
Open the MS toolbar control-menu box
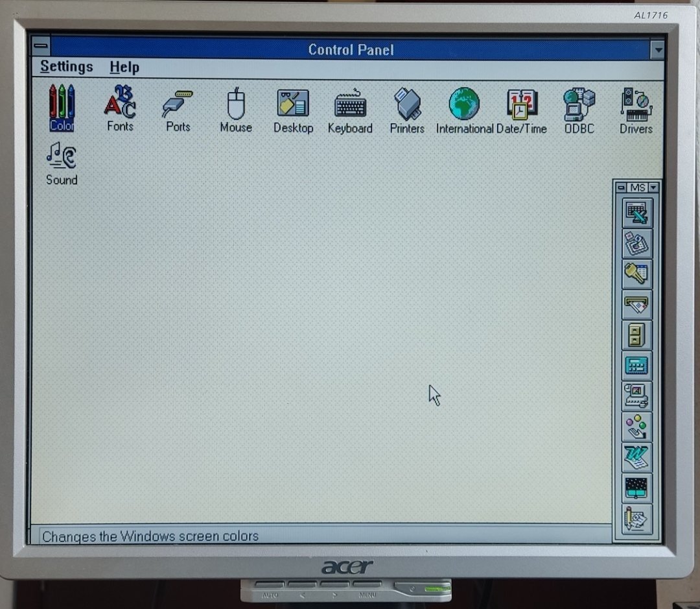621,187
